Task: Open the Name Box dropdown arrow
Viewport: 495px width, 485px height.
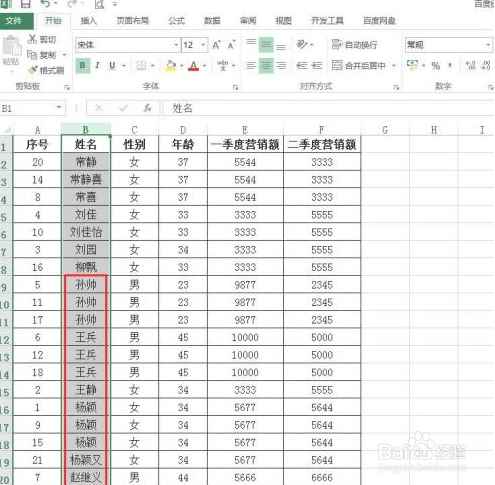Action: point(59,108)
